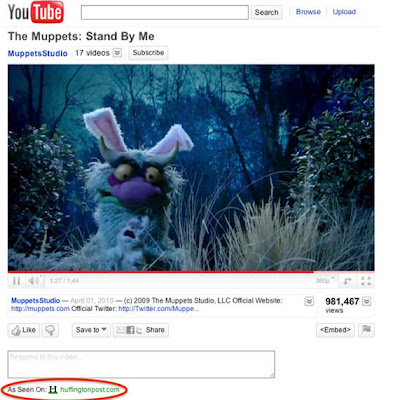Open the 360p quality dropdown

tap(325, 281)
